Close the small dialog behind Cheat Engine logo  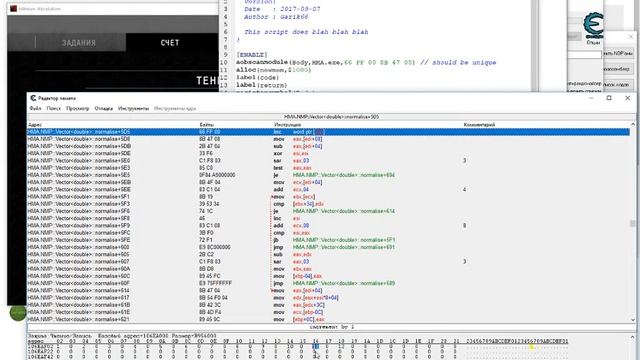(x=631, y=37)
